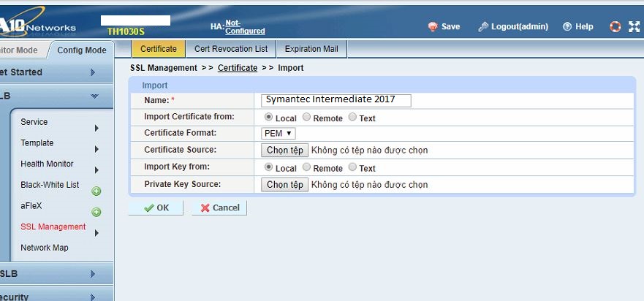This screenshot has height=301, width=644.
Task: Click the lifebuoy support icon
Action: [x=615, y=27]
